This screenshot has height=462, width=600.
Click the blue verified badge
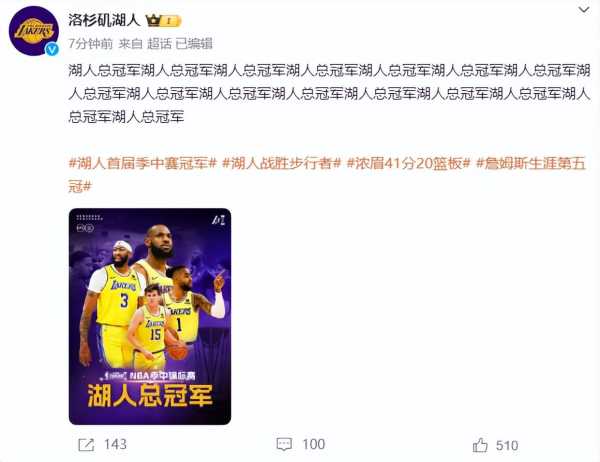click(52, 49)
